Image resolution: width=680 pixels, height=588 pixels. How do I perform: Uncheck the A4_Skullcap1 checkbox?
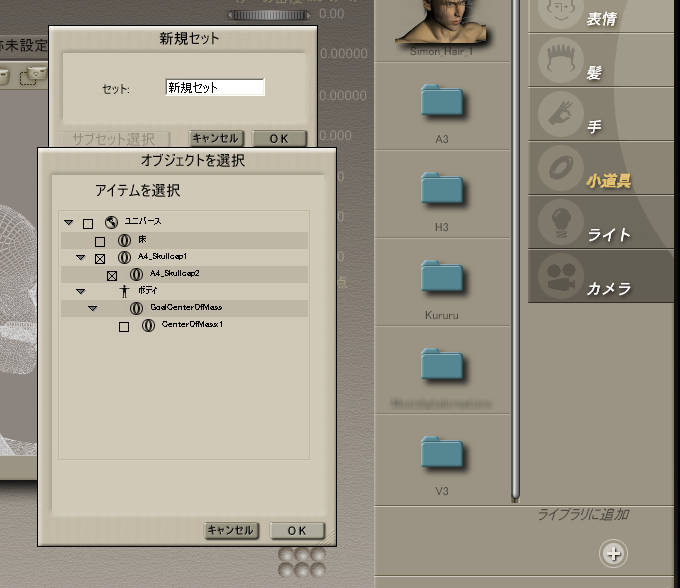pos(100,259)
